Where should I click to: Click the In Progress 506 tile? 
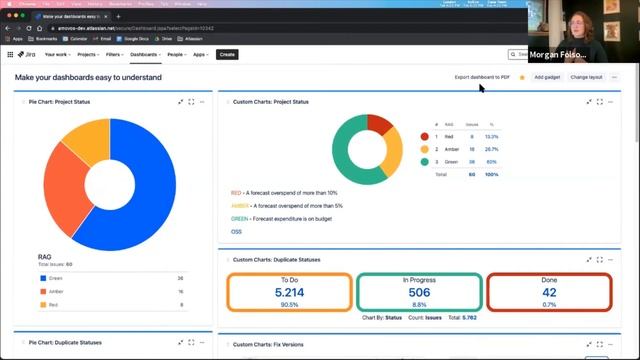point(419,292)
